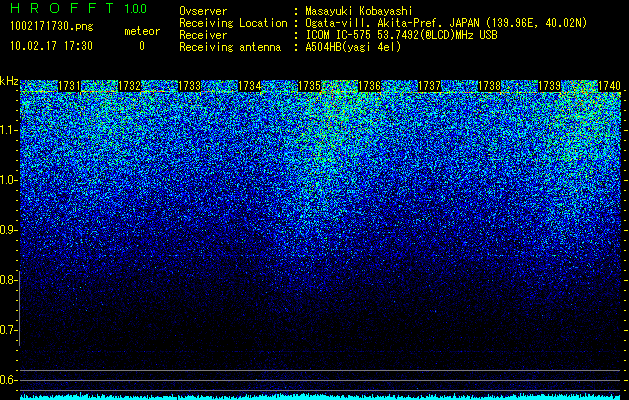
Task: Select observer name Masayuki Kobayashi
Action: (359, 11)
